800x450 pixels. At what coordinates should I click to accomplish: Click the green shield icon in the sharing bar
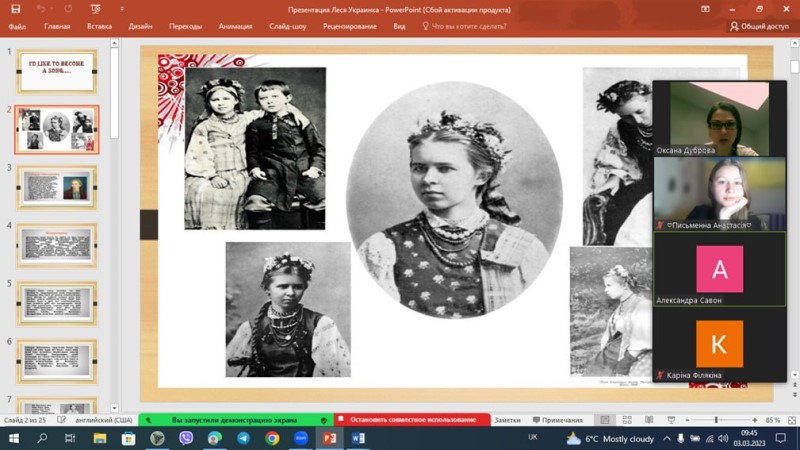(x=323, y=420)
